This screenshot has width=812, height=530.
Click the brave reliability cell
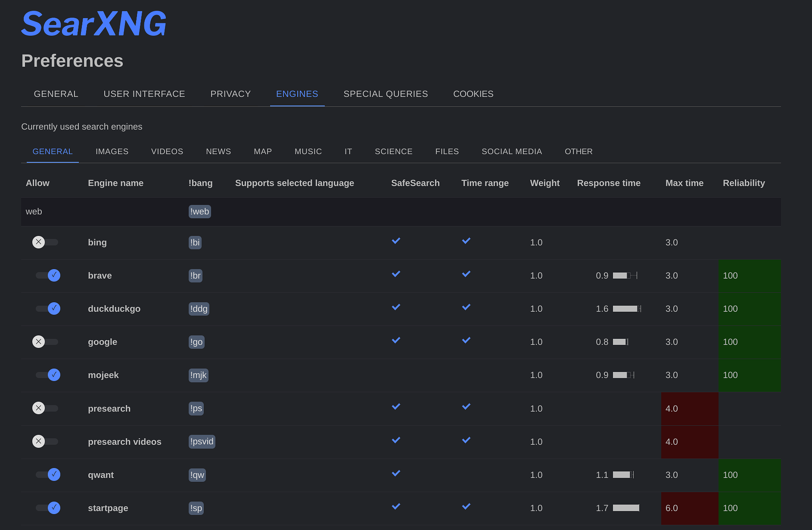tap(750, 276)
